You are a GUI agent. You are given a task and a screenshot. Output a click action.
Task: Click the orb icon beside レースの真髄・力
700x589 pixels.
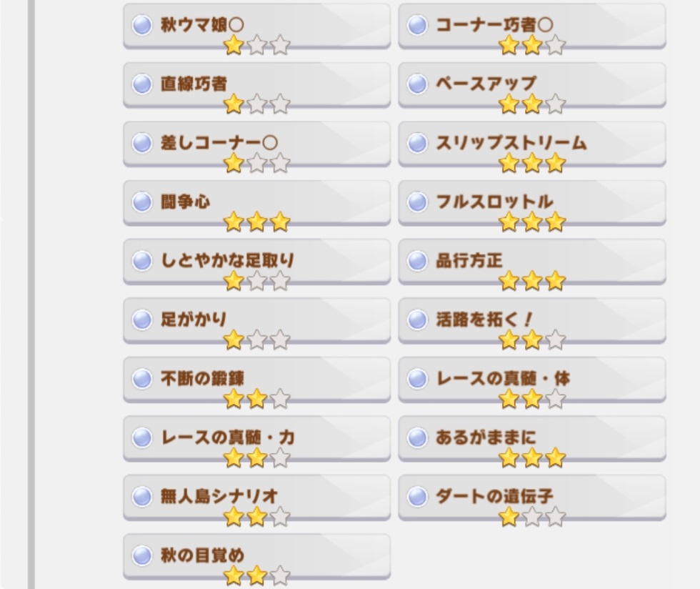point(142,438)
